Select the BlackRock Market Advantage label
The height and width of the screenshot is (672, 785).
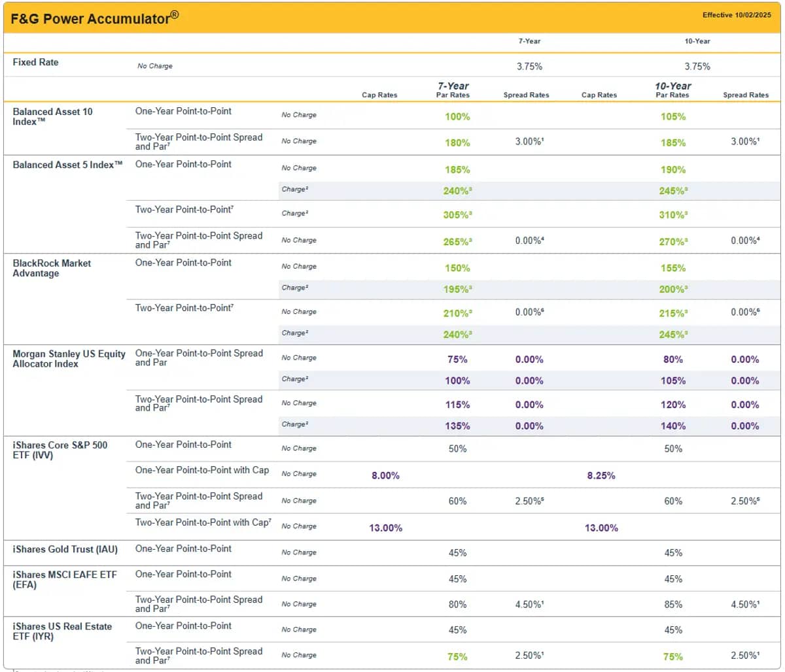[52, 268]
